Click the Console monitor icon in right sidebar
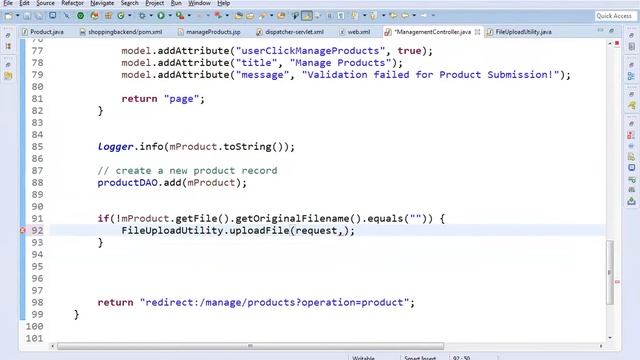Image resolution: width=640 pixels, height=360 pixels. click(x=631, y=168)
